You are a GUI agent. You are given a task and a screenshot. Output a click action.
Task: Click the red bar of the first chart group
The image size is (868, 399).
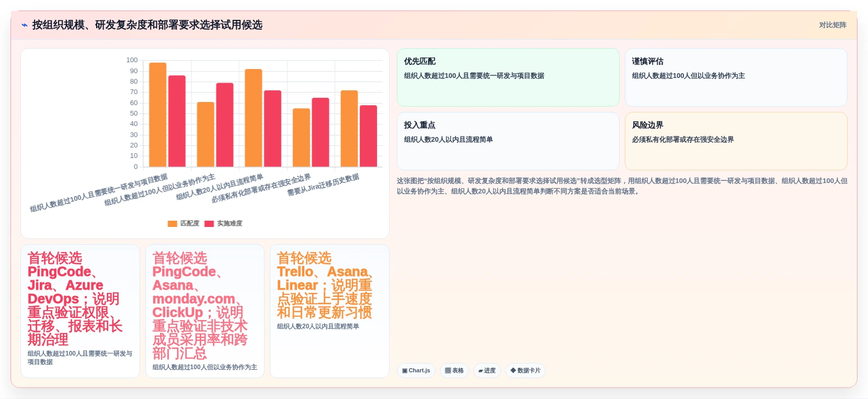coord(177,121)
